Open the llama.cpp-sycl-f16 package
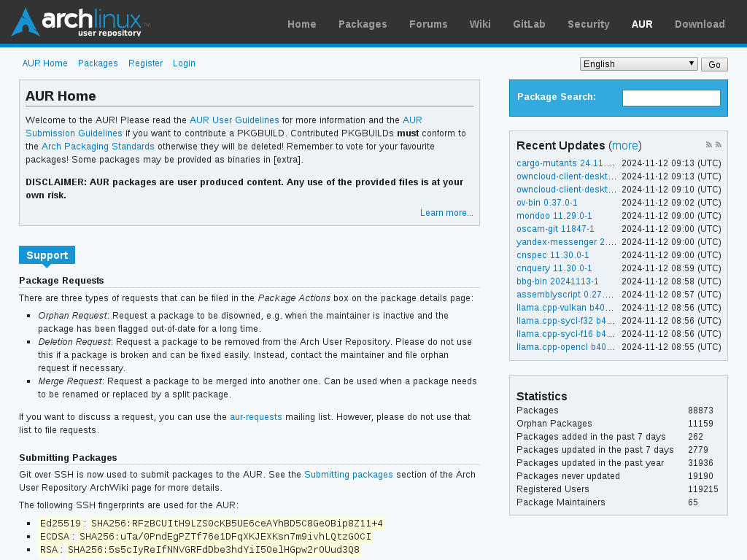The width and height of the screenshot is (747, 560). (566, 334)
